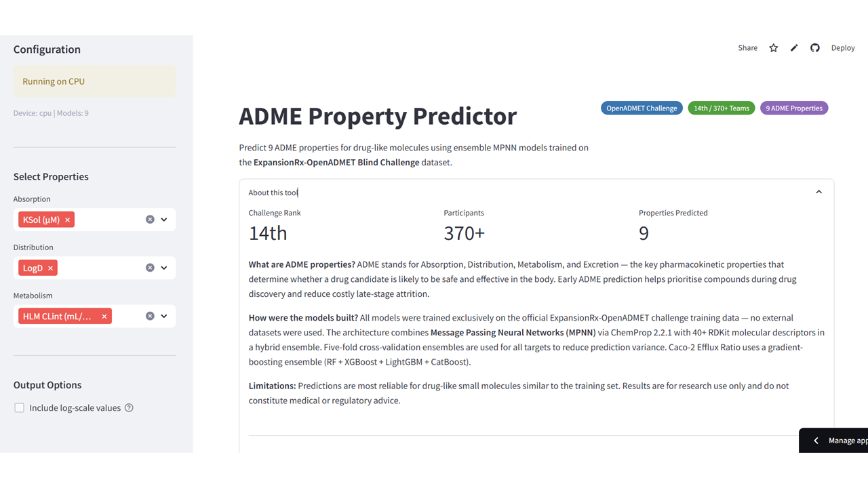
Task: Click the Share link
Action: click(747, 47)
